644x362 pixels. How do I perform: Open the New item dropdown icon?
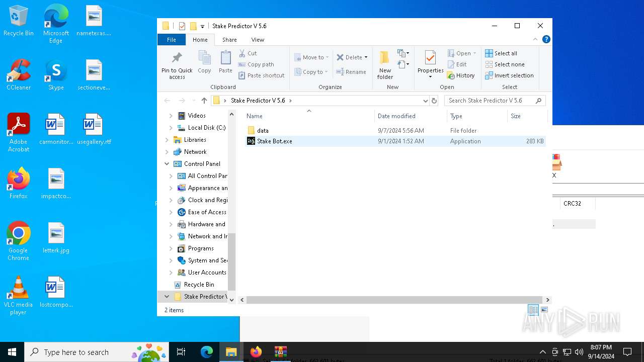click(x=403, y=53)
